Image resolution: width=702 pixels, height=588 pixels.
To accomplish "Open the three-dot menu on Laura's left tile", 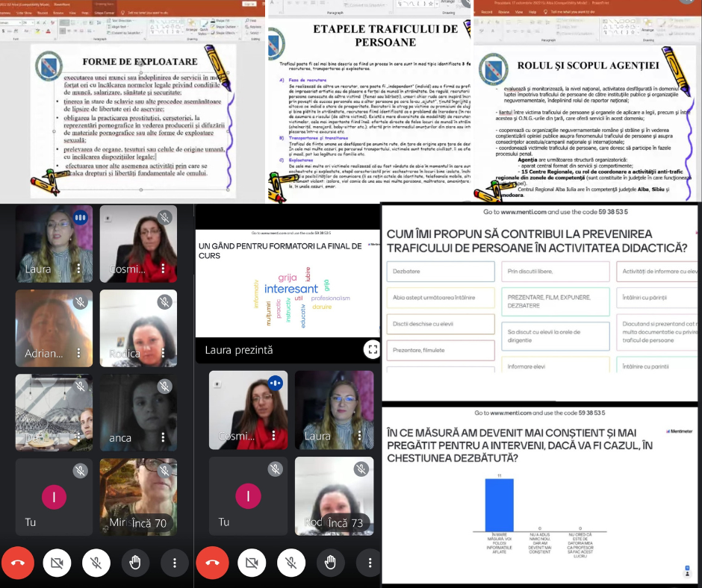I will (x=79, y=269).
